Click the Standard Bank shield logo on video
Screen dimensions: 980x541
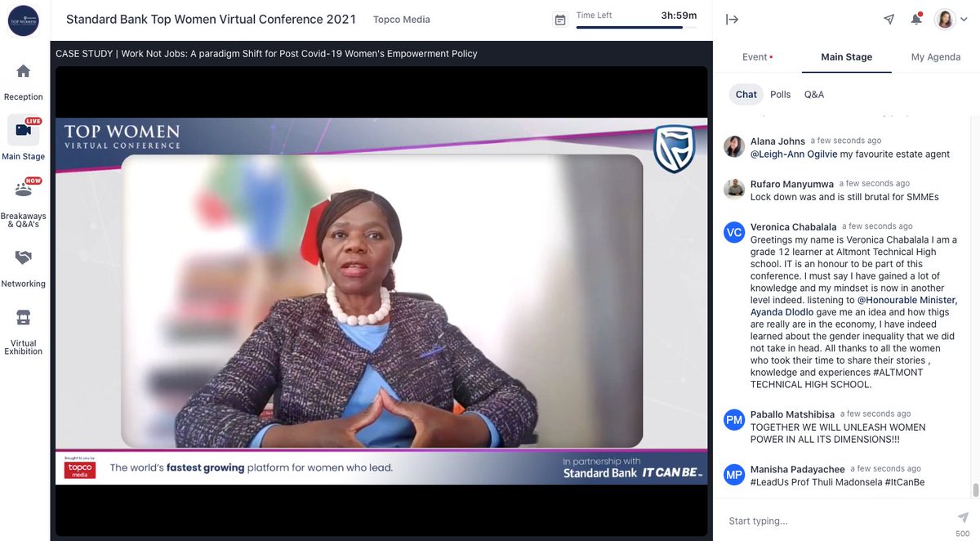674,149
